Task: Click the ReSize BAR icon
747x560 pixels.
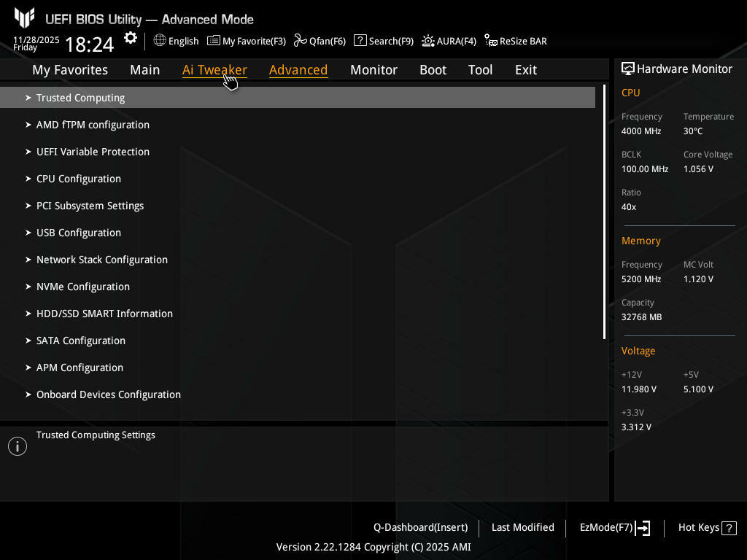Action: 491,41
